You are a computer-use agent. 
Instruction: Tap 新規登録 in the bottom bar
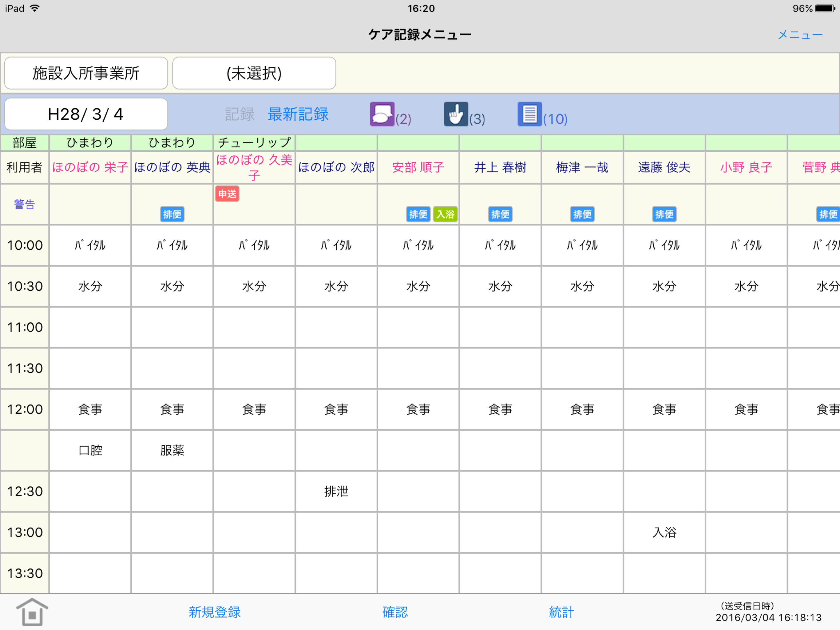coord(215,612)
